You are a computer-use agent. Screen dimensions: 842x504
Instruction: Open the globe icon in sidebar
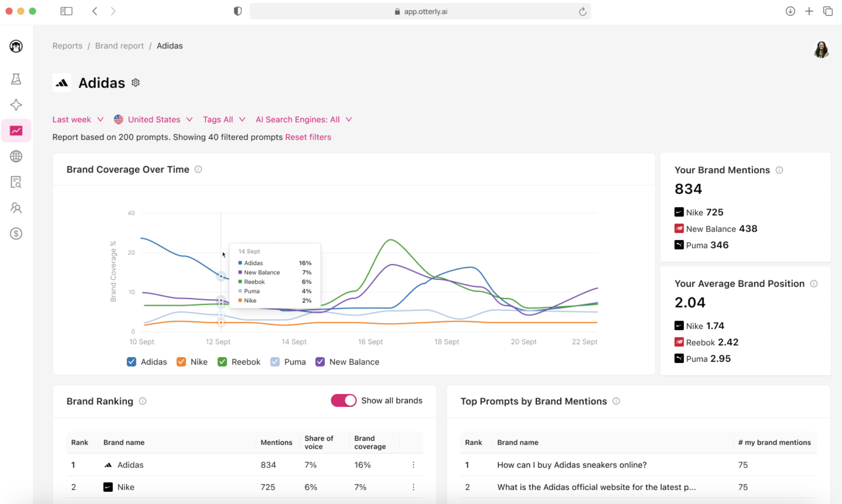16,156
